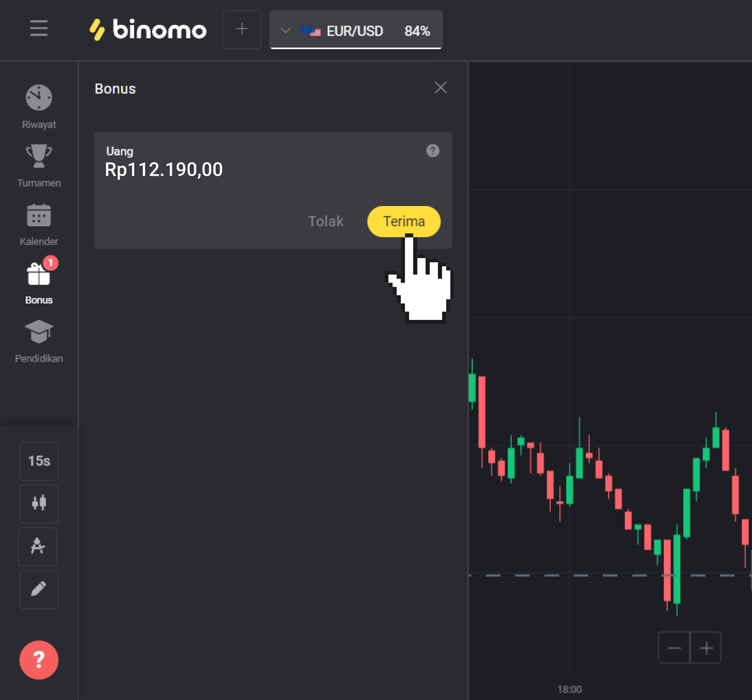Open the Kalender calendar icon
Viewport: 752px width, 700px height.
point(39,216)
